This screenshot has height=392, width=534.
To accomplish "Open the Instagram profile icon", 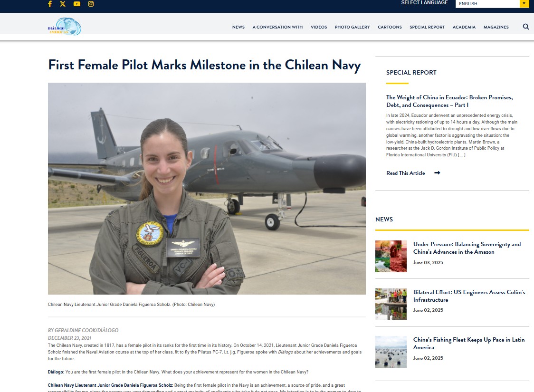I will [91, 4].
